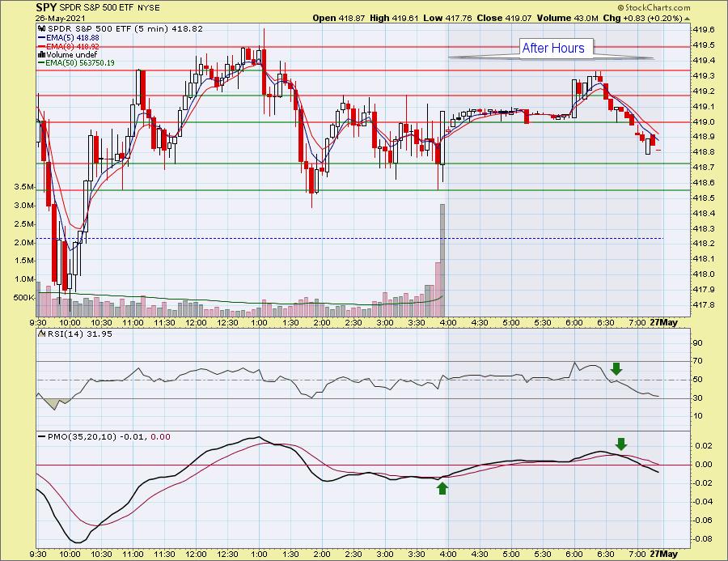Click the SPY ticker symbol

[x=46, y=7]
